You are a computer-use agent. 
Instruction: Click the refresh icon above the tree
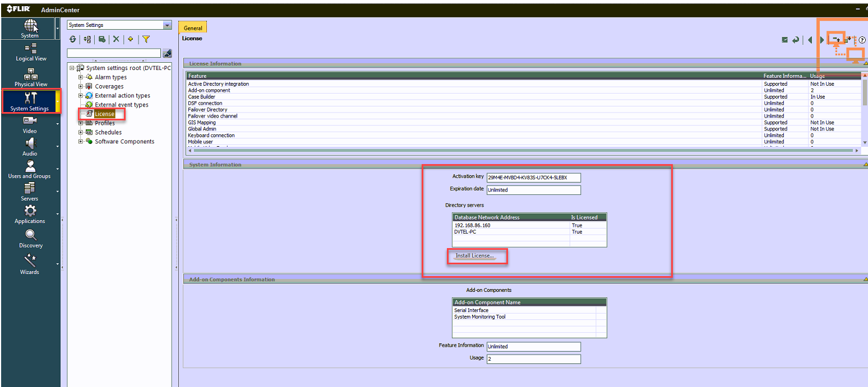click(72, 39)
